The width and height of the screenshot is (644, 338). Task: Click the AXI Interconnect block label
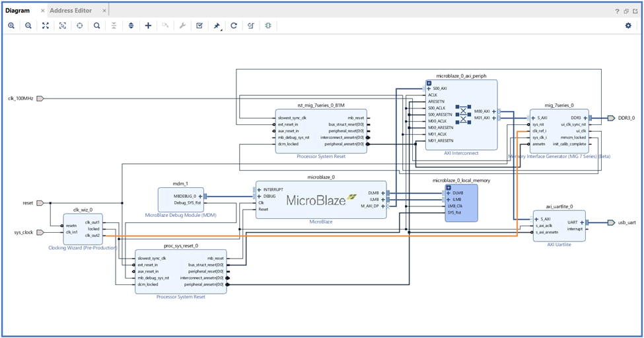pyautogui.click(x=461, y=153)
